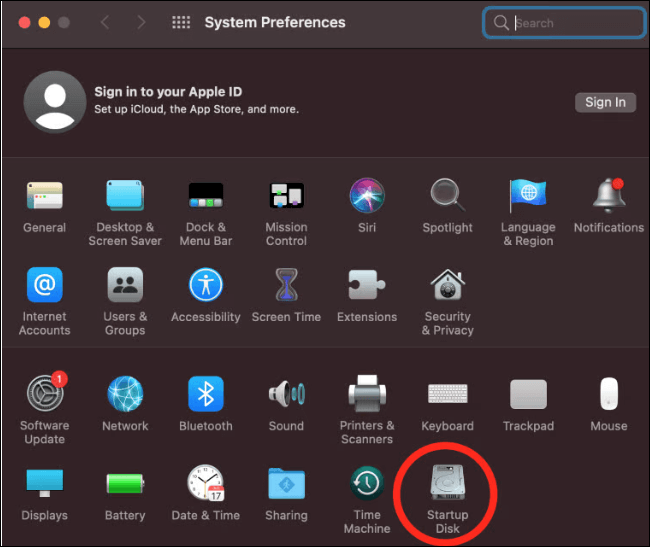Open Users & Groups pane
Screen dimensions: 650x547
125,286
